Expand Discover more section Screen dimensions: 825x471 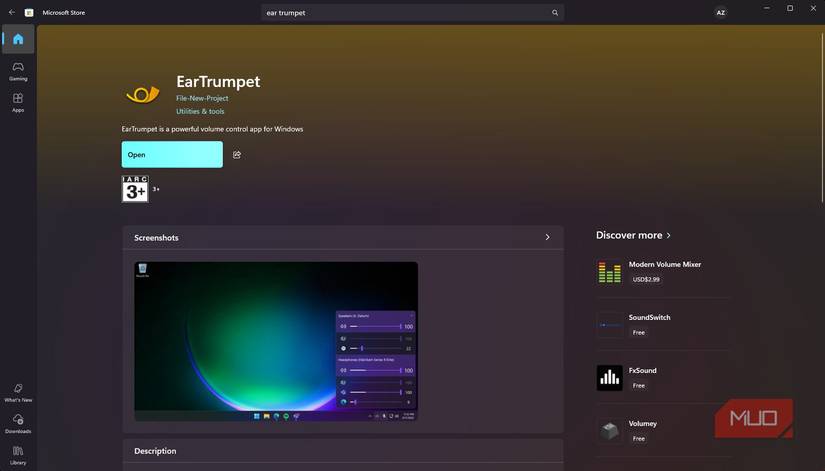pos(633,235)
